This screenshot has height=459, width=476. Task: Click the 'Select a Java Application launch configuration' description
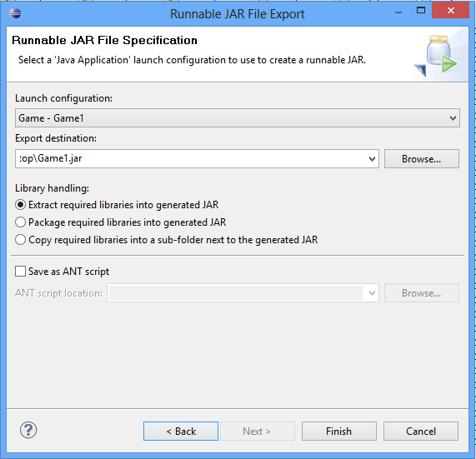pos(192,60)
